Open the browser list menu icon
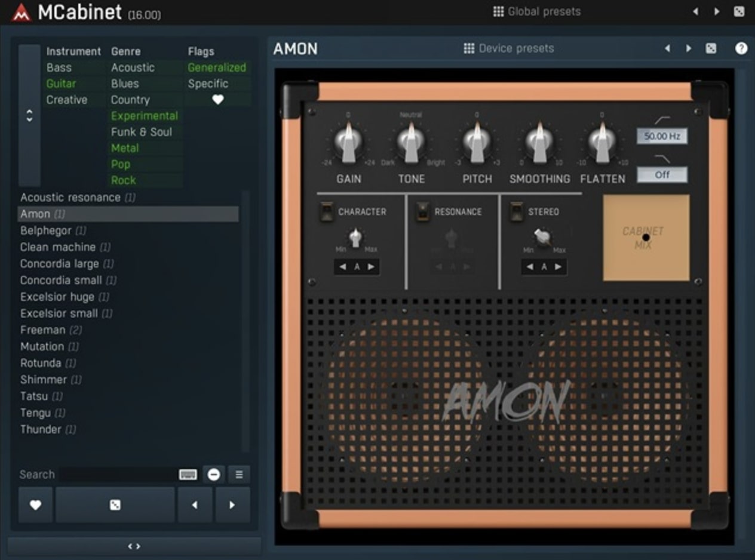Screen dimensions: 755x560 239,475
